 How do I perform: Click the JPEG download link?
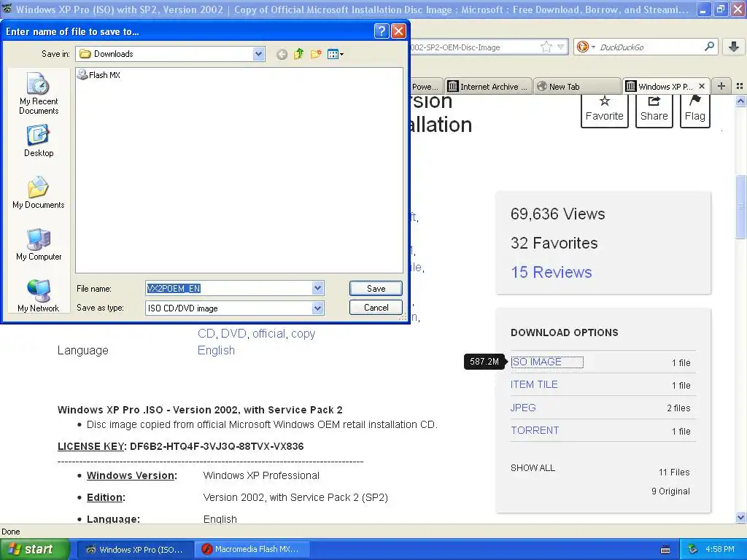pyautogui.click(x=523, y=408)
